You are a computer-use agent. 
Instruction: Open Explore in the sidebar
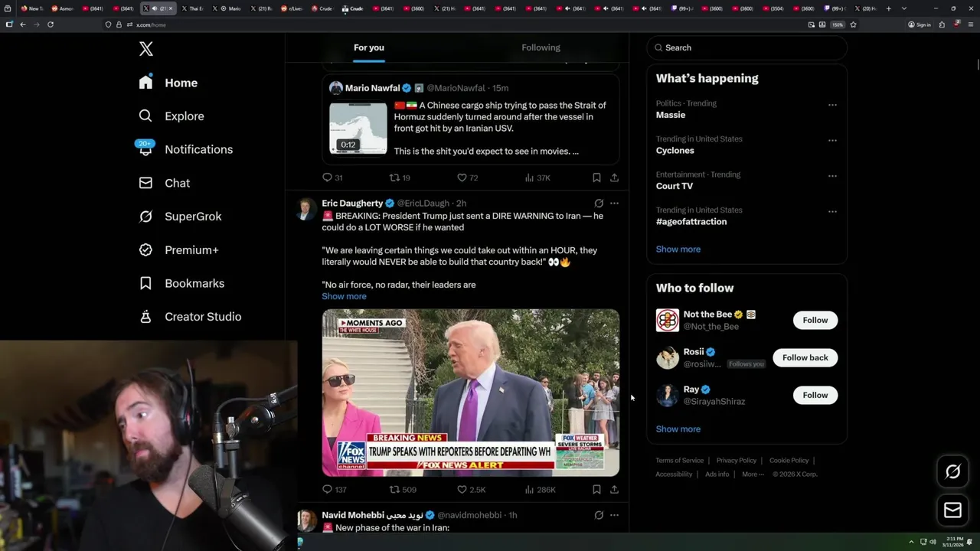pyautogui.click(x=171, y=116)
